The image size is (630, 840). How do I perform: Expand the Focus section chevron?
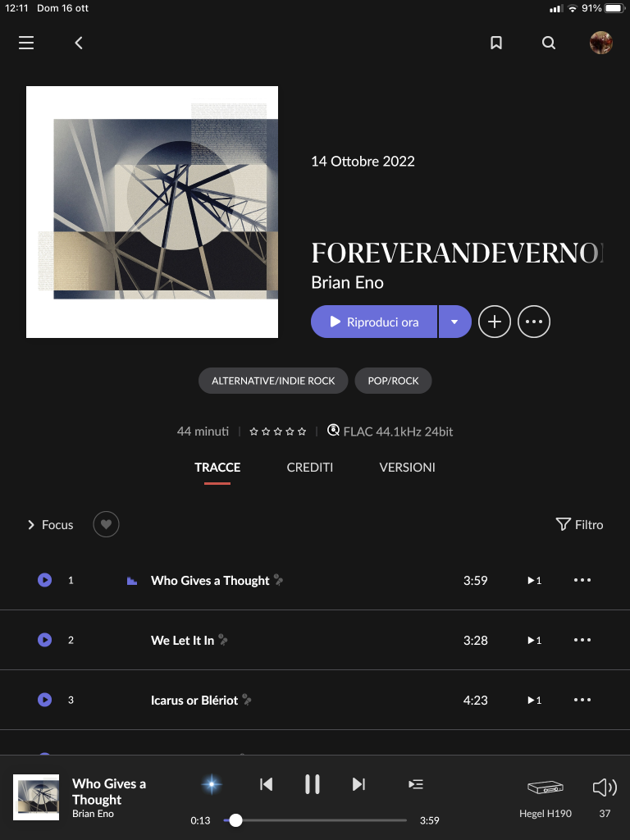(31, 525)
